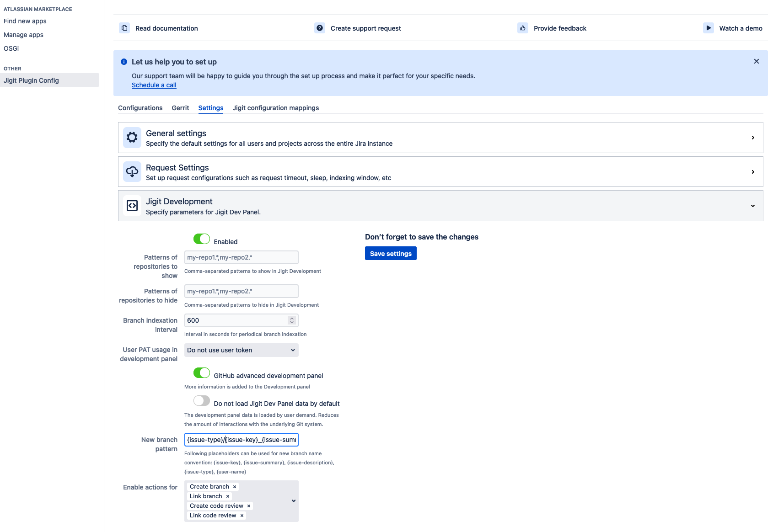Enable Do not load Jigit Dev Panel data

(x=202, y=401)
